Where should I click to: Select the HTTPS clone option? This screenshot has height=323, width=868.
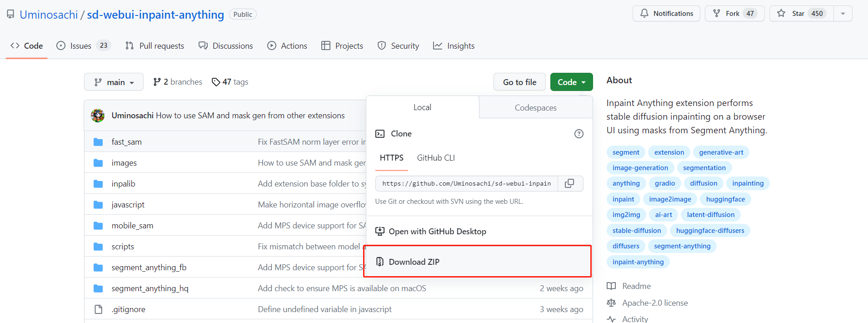[x=392, y=158]
